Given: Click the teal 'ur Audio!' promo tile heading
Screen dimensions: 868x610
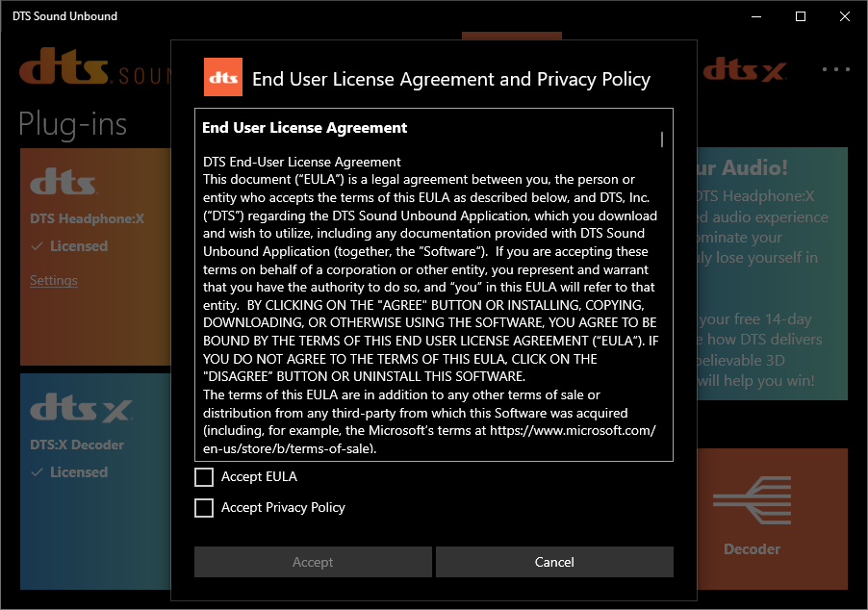Looking at the screenshot, I should tap(742, 167).
